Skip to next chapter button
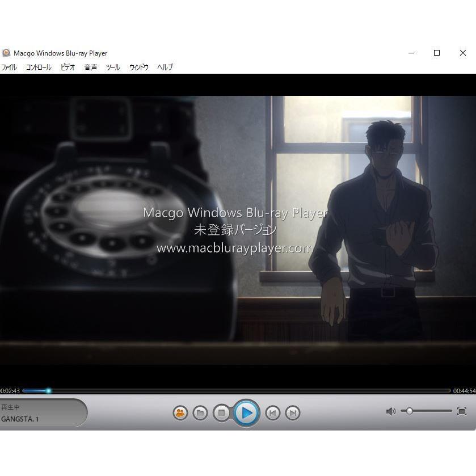The height and width of the screenshot is (476, 476). click(293, 413)
